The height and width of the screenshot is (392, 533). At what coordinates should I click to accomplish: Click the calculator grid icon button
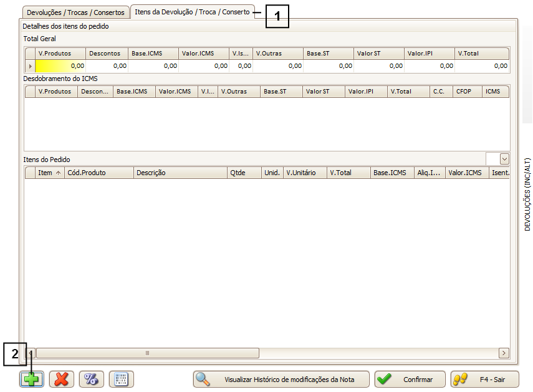pos(122,379)
